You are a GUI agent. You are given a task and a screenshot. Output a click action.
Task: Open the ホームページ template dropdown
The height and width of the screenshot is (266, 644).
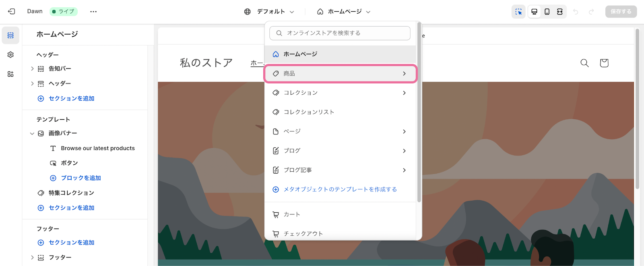[x=344, y=12]
